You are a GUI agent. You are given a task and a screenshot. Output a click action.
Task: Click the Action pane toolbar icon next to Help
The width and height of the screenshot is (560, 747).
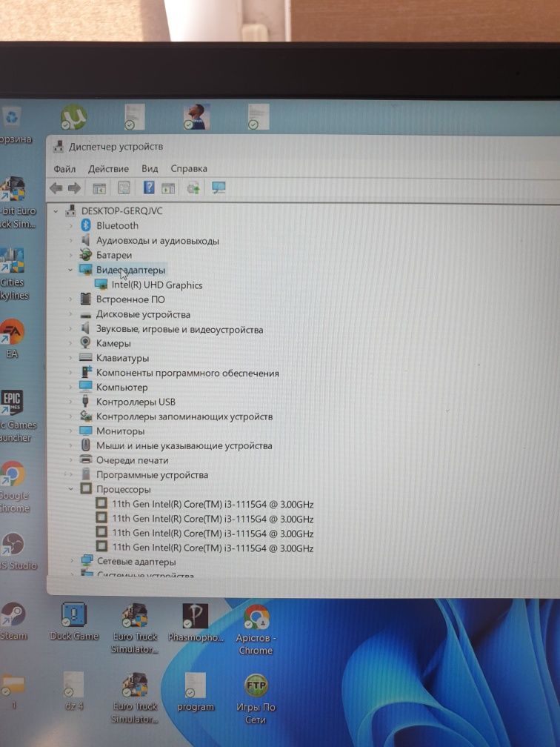click(x=168, y=188)
